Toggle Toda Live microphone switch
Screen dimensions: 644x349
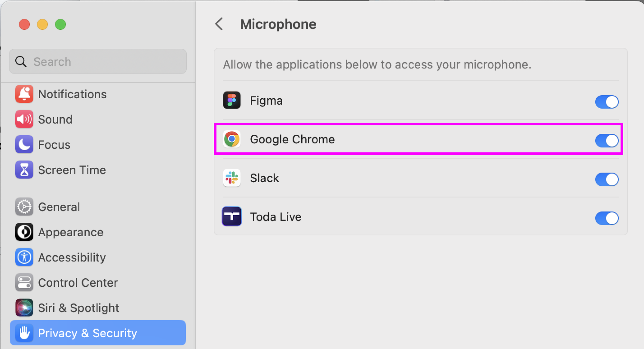tap(607, 218)
